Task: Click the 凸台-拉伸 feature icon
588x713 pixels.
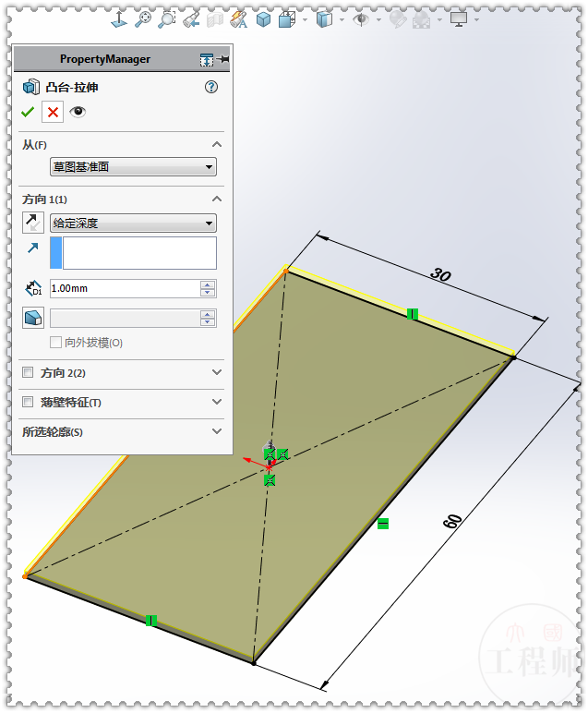Action: pos(30,87)
